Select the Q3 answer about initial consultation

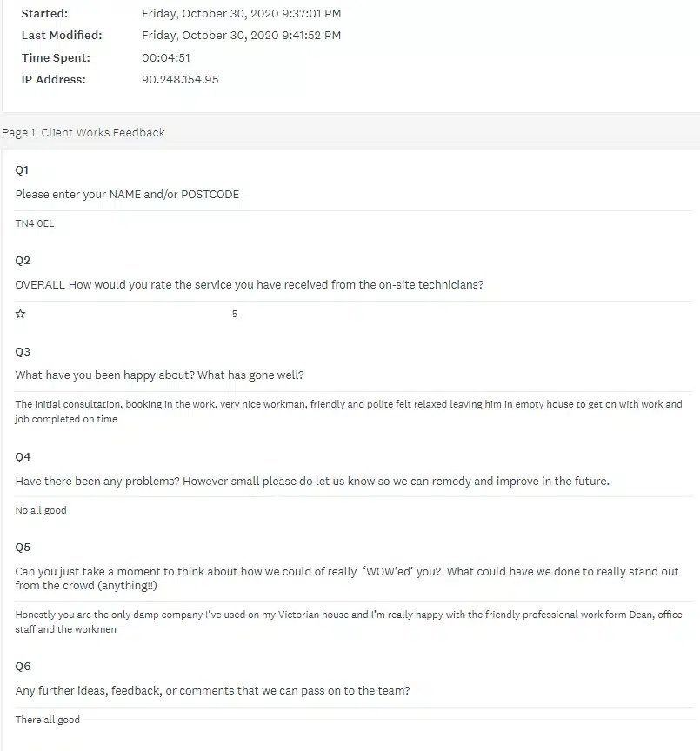pyautogui.click(x=349, y=411)
